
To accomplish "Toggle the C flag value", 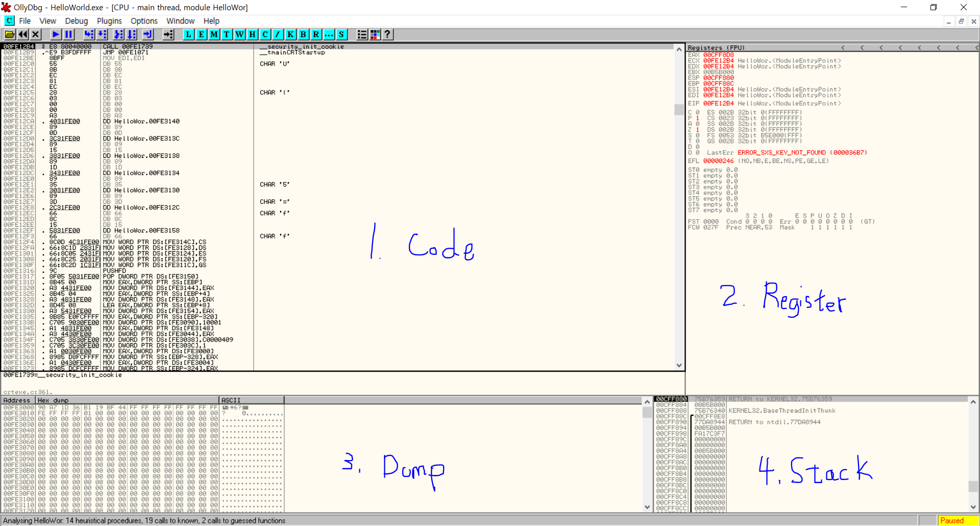I will click(698, 112).
